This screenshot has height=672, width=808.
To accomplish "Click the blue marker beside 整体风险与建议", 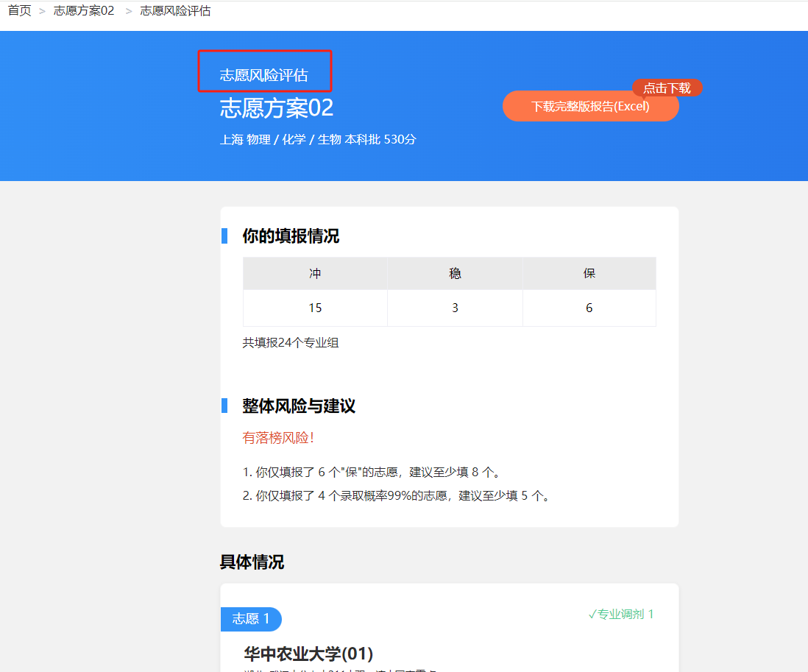I will point(224,406).
